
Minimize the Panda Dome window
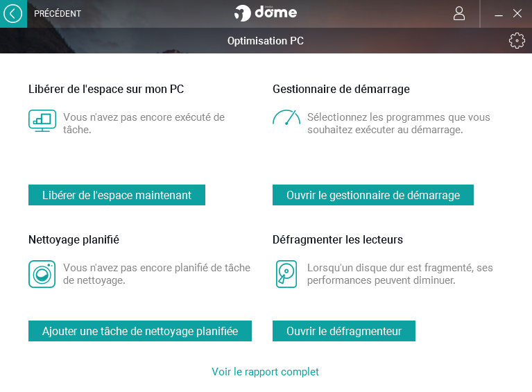pos(499,14)
